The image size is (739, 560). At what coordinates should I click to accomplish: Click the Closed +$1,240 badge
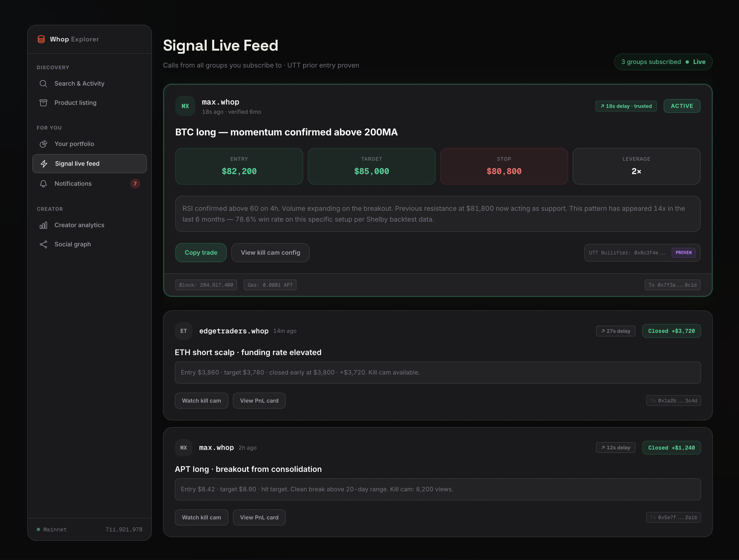coord(671,447)
